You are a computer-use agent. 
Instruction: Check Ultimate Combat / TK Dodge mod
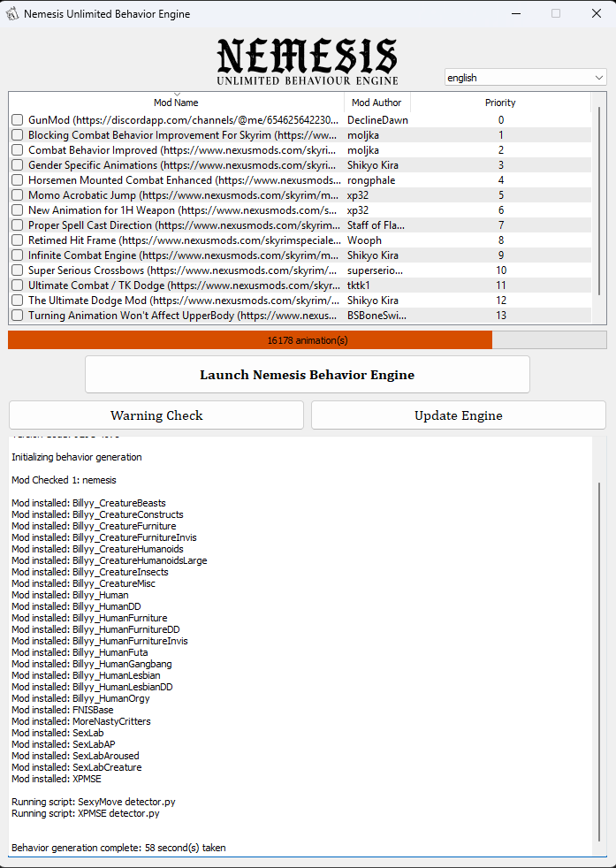[17, 286]
